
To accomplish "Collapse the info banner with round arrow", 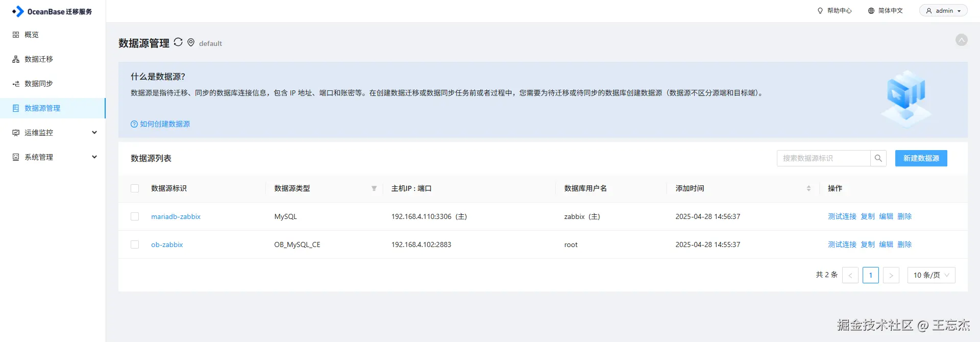I will pos(962,40).
